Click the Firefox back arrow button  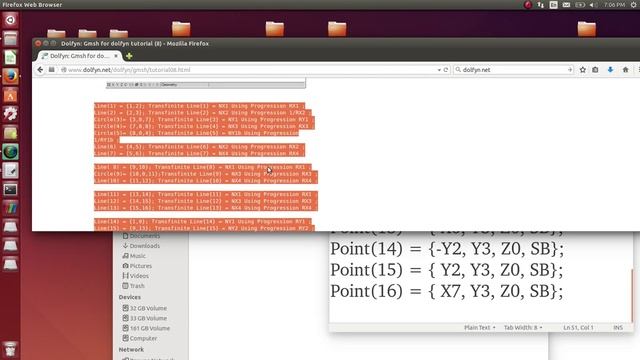coord(40,70)
